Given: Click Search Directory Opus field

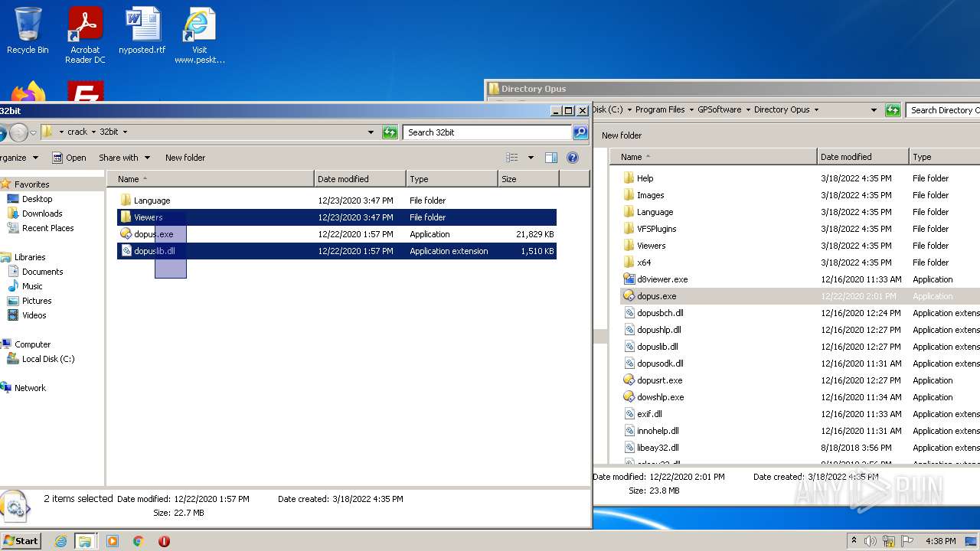Looking at the screenshot, I should click(943, 110).
